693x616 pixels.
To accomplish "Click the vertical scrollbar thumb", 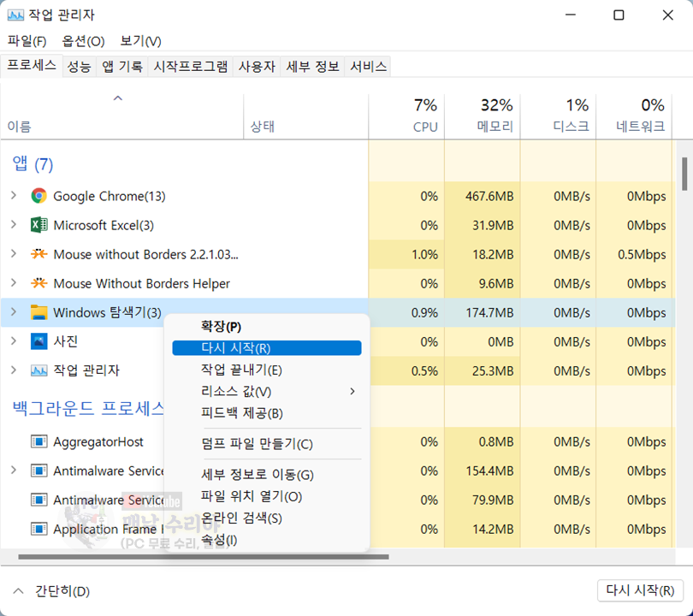I will coord(684,175).
